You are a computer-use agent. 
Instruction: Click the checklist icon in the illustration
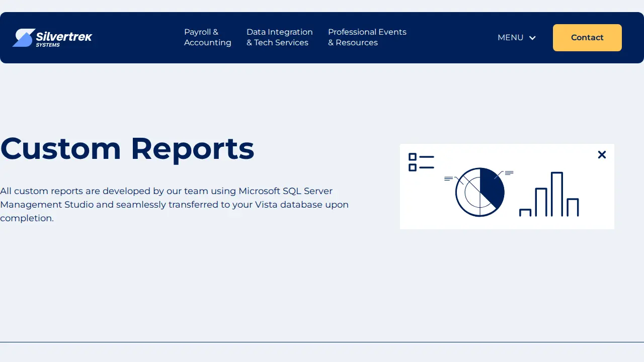pyautogui.click(x=421, y=162)
